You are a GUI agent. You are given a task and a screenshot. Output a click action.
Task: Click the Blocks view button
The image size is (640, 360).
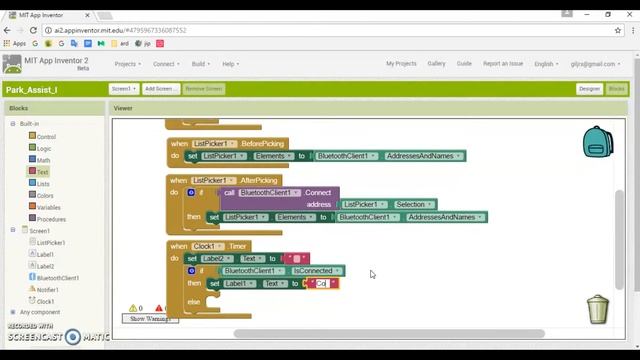click(x=616, y=89)
